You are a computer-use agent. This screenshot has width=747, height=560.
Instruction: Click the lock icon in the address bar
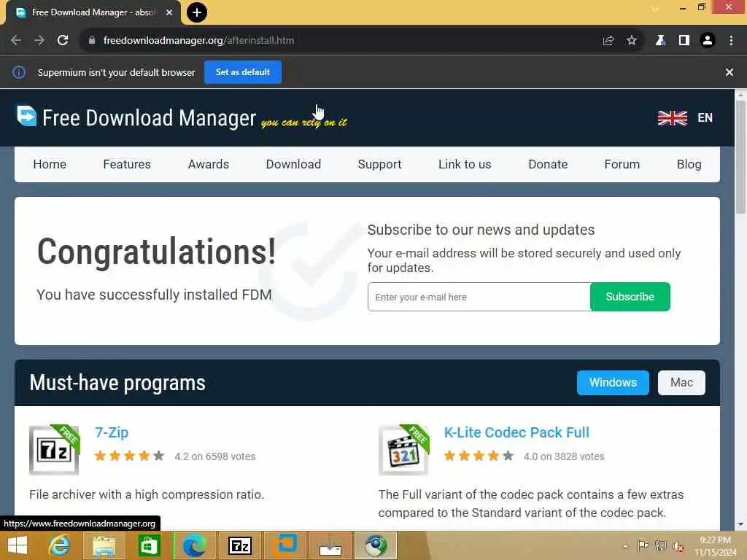click(91, 41)
